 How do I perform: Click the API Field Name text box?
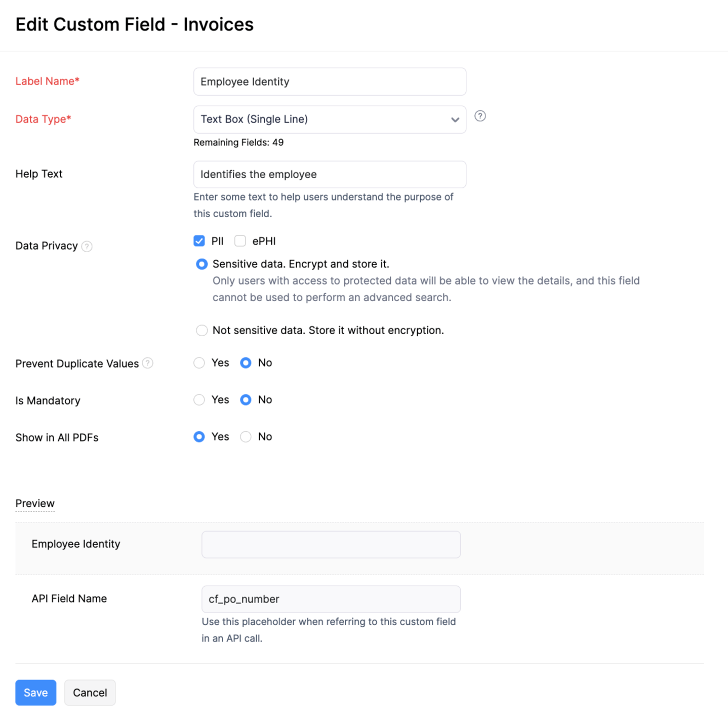(x=331, y=599)
